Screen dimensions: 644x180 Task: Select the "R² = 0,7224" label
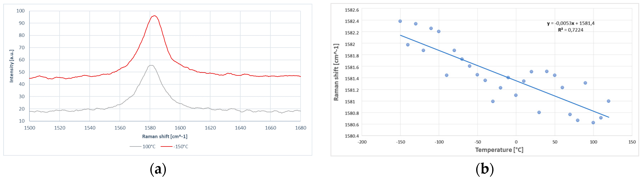[x=570, y=30]
